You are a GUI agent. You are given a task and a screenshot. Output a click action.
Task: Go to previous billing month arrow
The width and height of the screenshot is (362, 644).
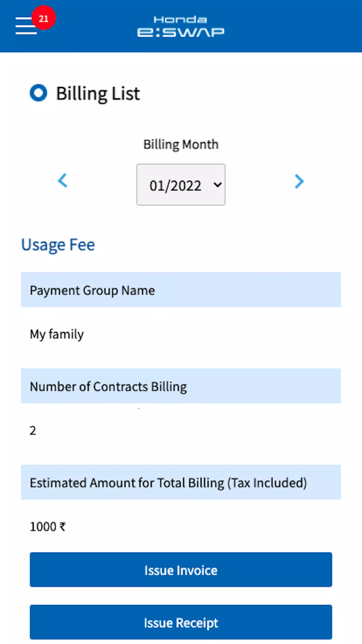(63, 181)
